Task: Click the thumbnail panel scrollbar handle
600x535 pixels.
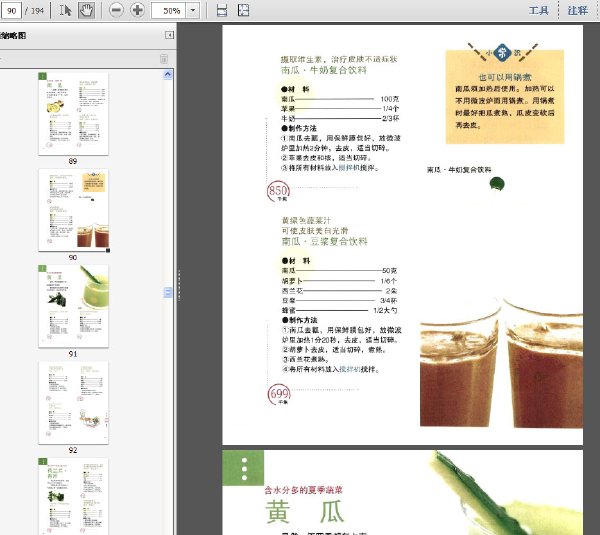Action: [x=168, y=293]
